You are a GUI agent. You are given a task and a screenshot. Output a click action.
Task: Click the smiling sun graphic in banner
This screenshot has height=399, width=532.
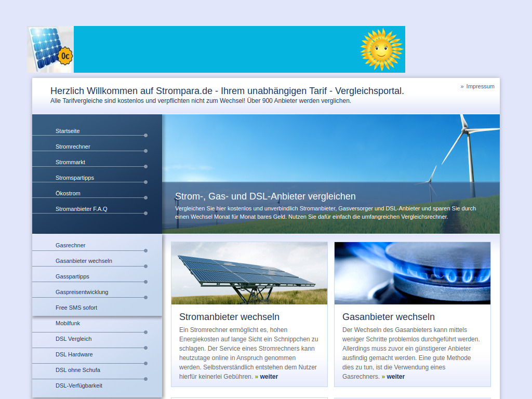tap(382, 49)
